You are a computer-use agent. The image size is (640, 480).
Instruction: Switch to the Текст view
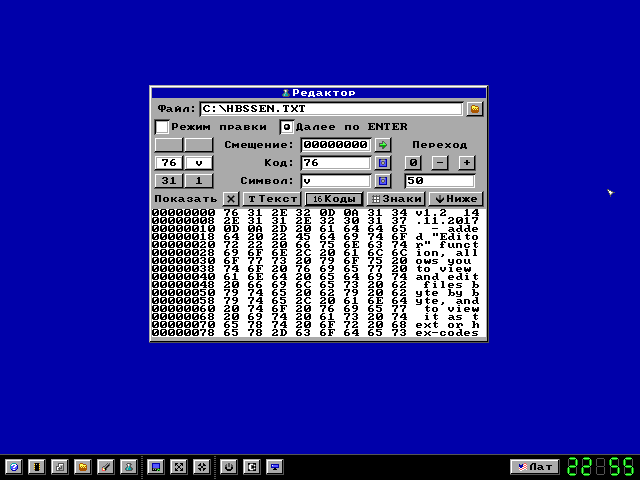(x=273, y=199)
